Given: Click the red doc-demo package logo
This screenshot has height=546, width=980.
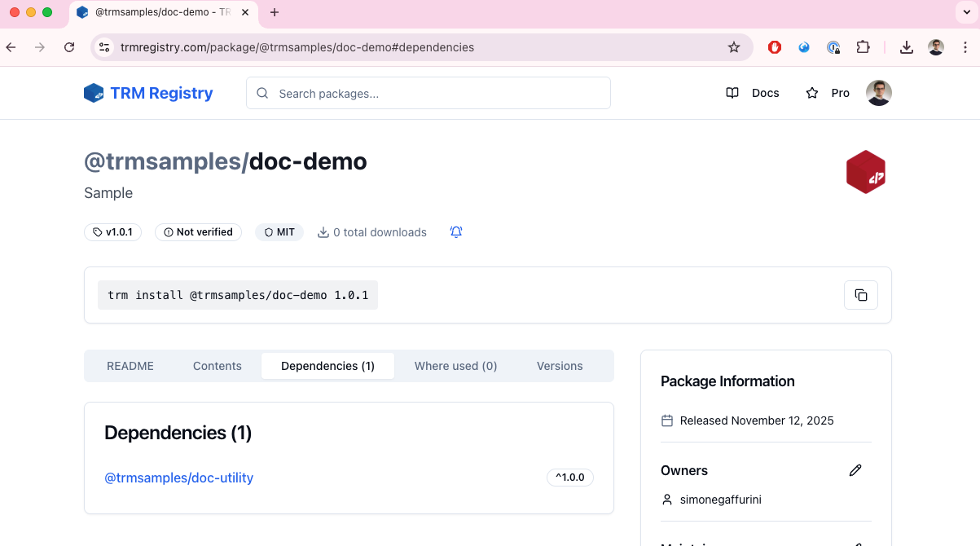Looking at the screenshot, I should click(866, 172).
